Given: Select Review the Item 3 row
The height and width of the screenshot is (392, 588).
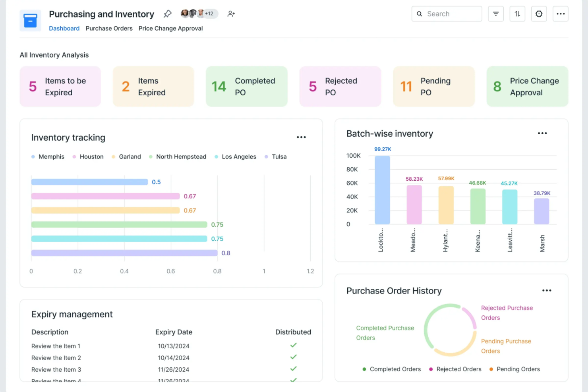Looking at the screenshot, I should coord(171,369).
